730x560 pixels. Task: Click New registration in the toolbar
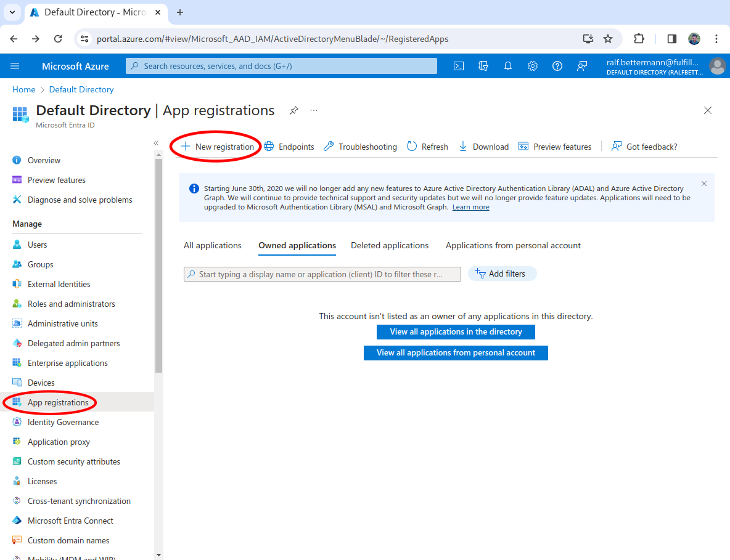(218, 147)
